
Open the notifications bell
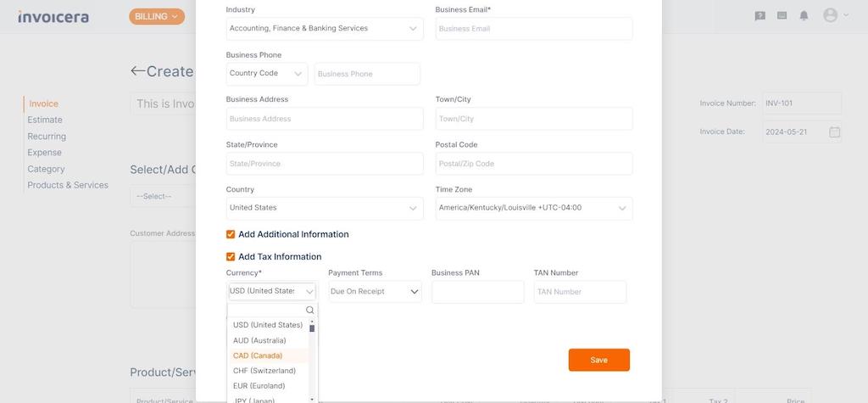tap(804, 16)
